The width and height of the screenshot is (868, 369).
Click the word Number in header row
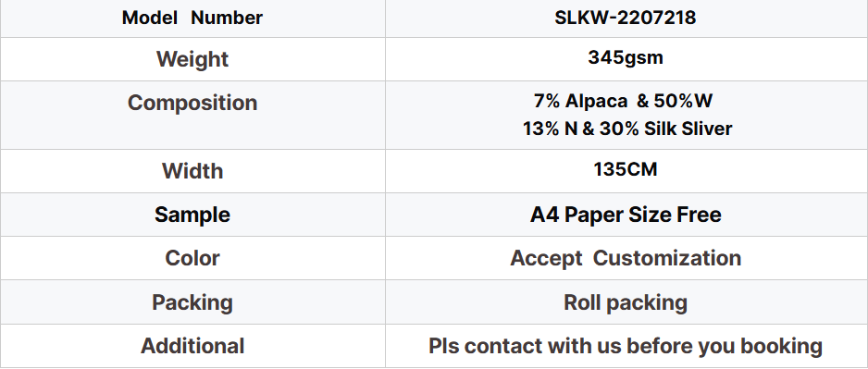pyautogui.click(x=227, y=18)
